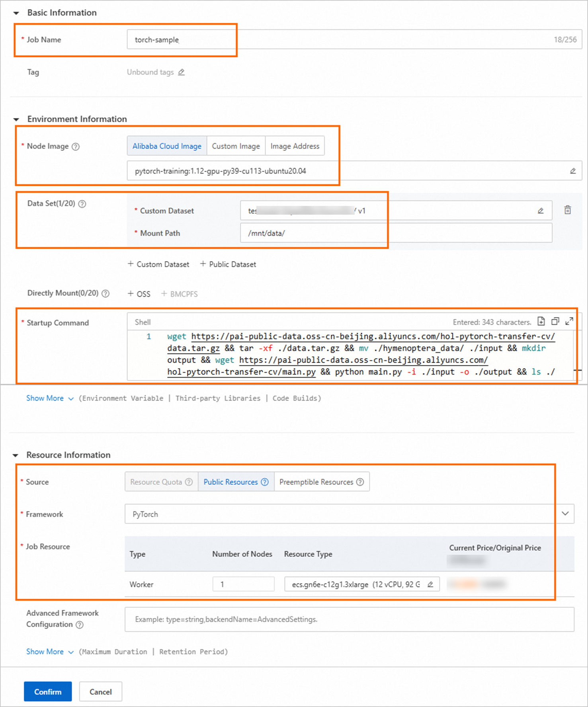
Task: Click the Number of Nodes column header
Action: (x=242, y=554)
